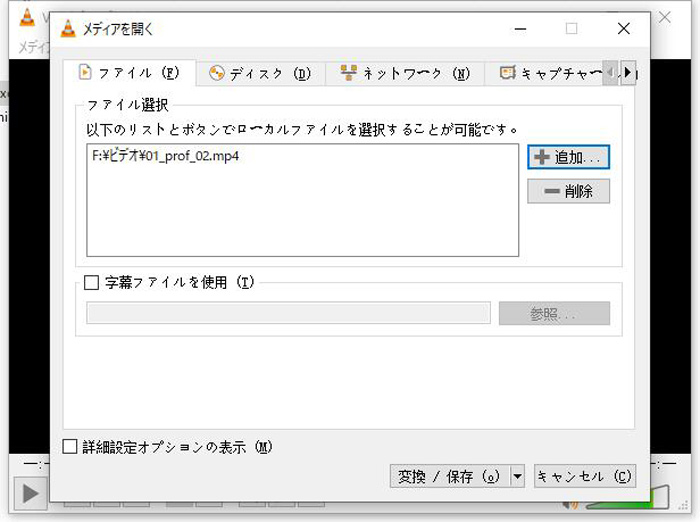Click the キャンセル (C) button
The width and height of the screenshot is (700, 522).
coord(585,476)
